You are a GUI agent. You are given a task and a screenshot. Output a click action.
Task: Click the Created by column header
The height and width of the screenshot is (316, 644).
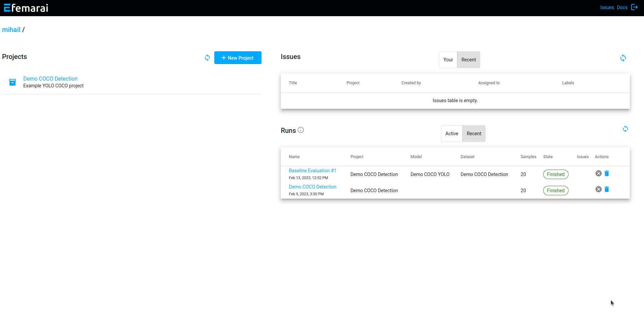[411, 83]
